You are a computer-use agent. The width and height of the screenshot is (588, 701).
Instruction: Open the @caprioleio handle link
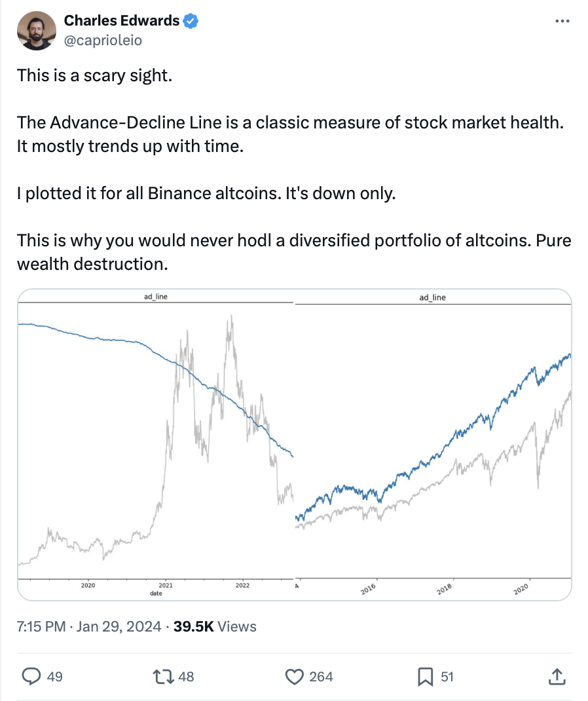103,40
